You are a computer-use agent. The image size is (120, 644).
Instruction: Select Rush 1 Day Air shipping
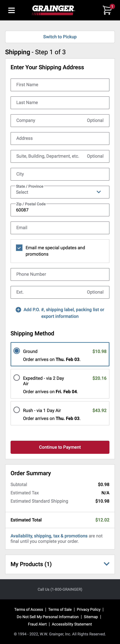pos(17,410)
